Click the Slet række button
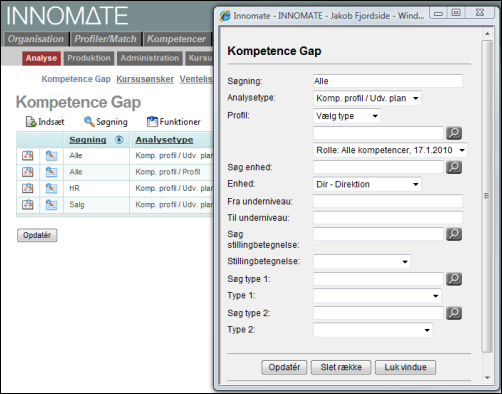Image resolution: width=502 pixels, height=394 pixels. point(341,367)
